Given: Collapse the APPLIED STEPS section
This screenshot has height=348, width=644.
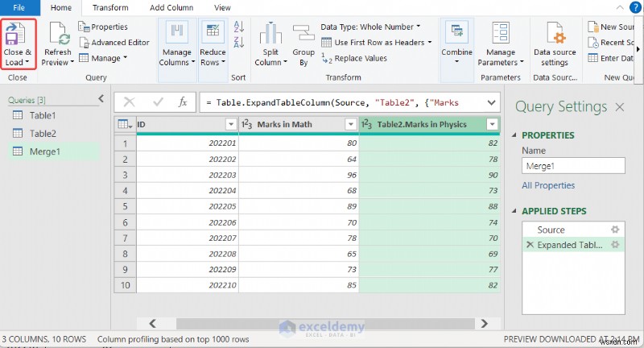Looking at the screenshot, I should coord(514,211).
